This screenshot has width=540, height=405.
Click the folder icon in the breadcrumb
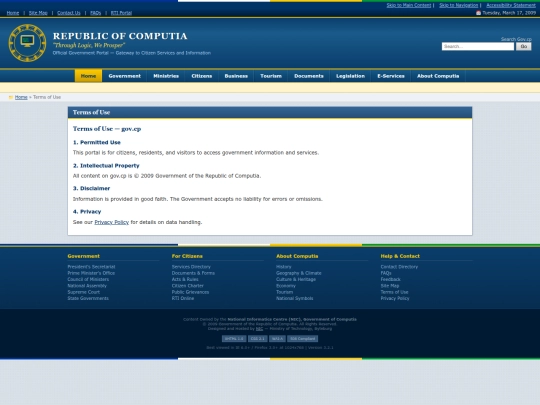(11, 97)
